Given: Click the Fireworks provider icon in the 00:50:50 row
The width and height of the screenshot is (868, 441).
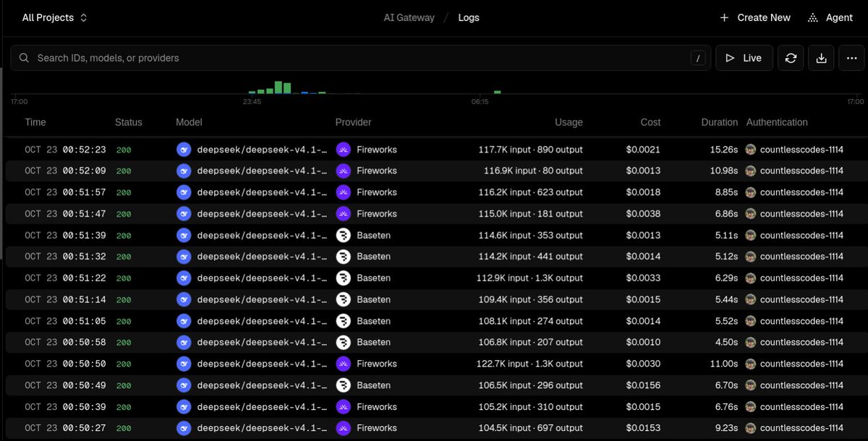Looking at the screenshot, I should [343, 364].
